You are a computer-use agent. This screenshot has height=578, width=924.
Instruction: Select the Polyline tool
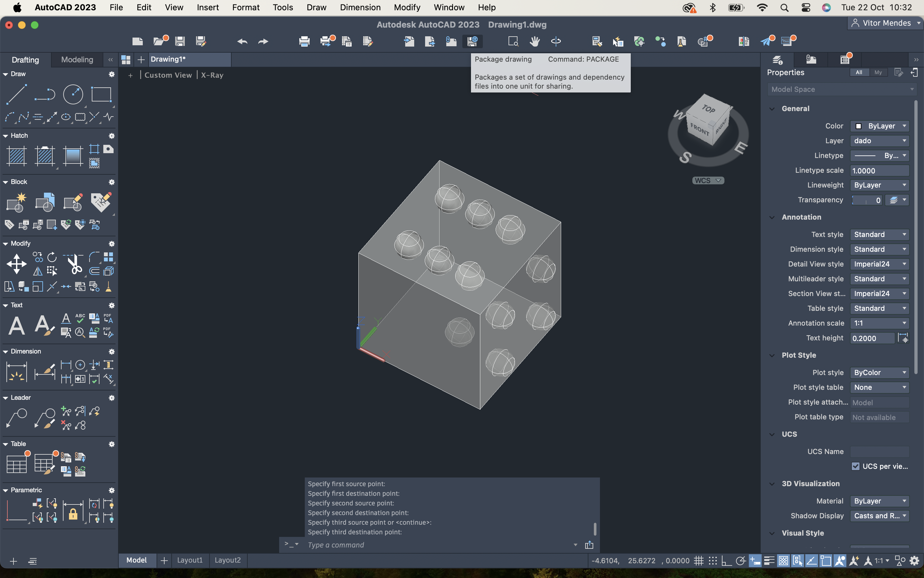(45, 94)
